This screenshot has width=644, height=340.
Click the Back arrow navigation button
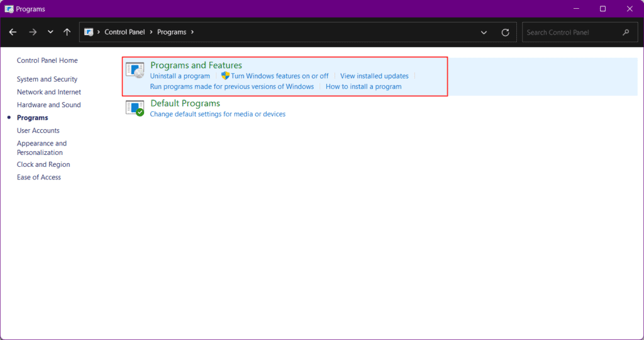[x=13, y=32]
